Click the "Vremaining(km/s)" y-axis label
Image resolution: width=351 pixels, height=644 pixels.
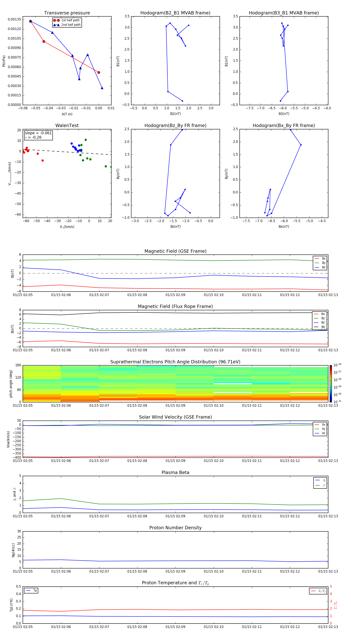pos(10,173)
